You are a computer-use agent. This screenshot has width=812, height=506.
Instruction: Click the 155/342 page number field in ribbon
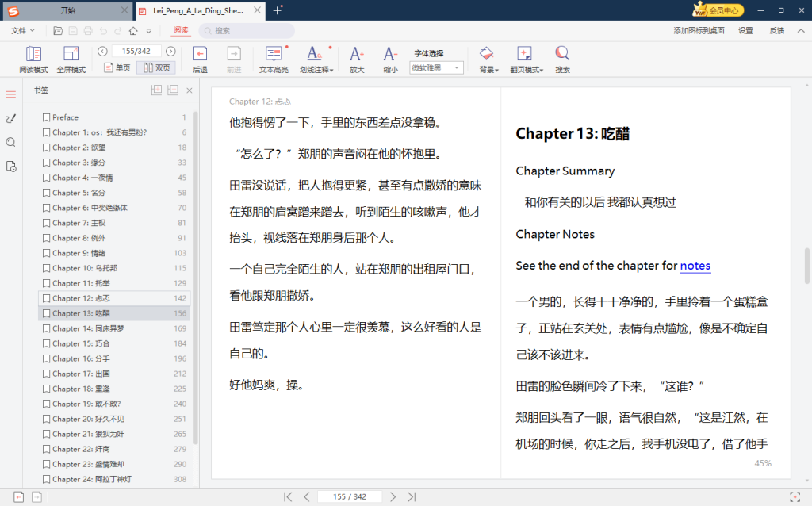tap(136, 51)
